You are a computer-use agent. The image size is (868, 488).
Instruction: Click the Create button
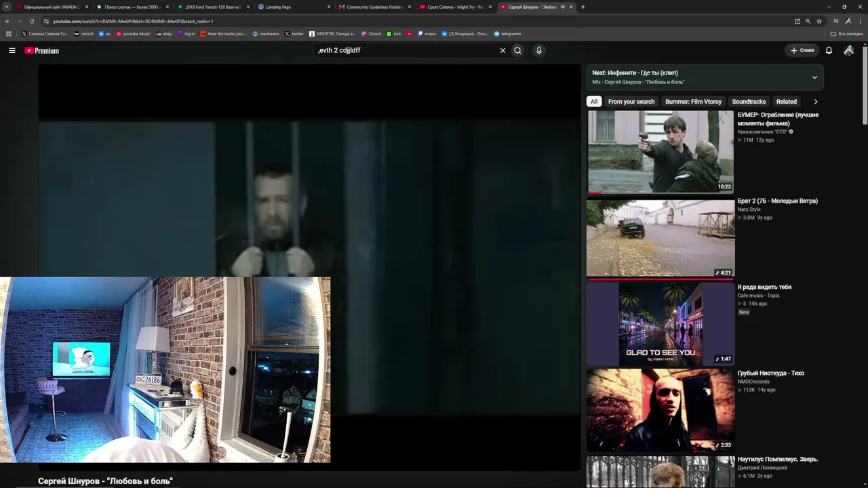click(802, 50)
